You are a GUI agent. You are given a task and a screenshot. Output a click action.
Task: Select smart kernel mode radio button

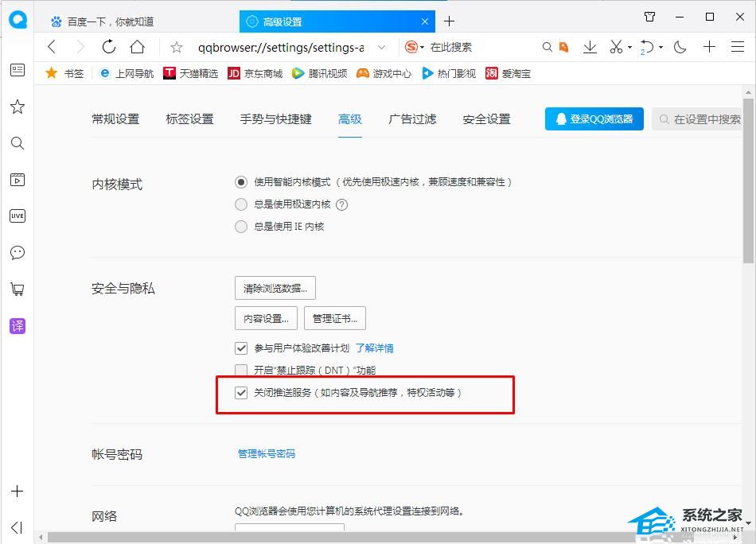click(x=241, y=182)
